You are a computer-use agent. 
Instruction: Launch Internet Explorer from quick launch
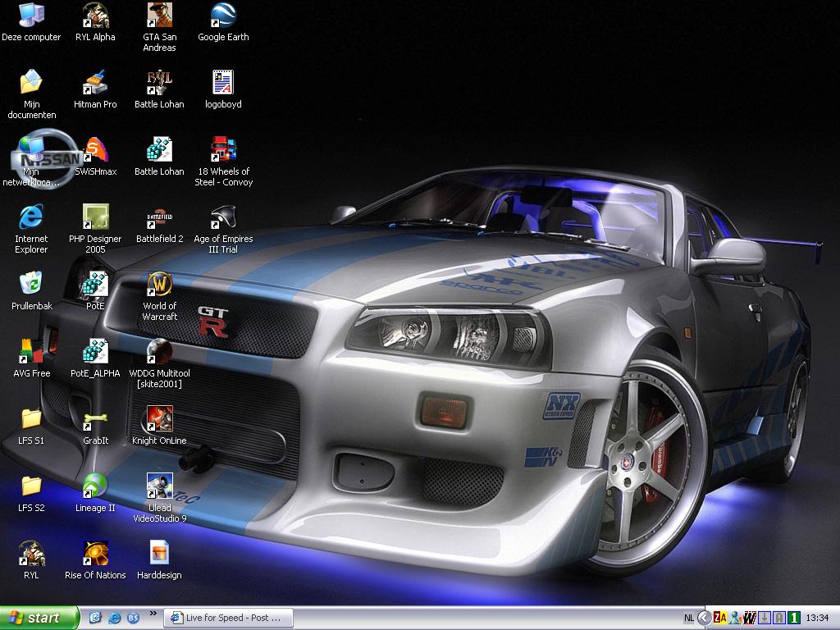click(115, 618)
